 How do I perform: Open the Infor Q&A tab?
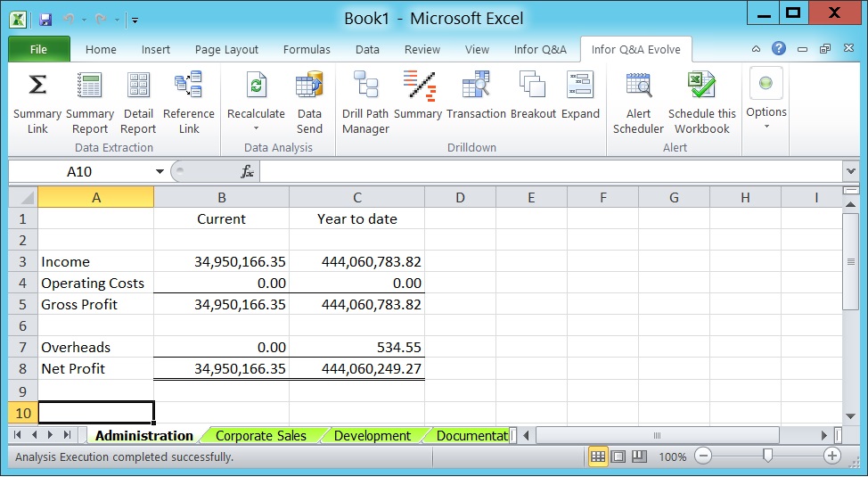pos(540,49)
